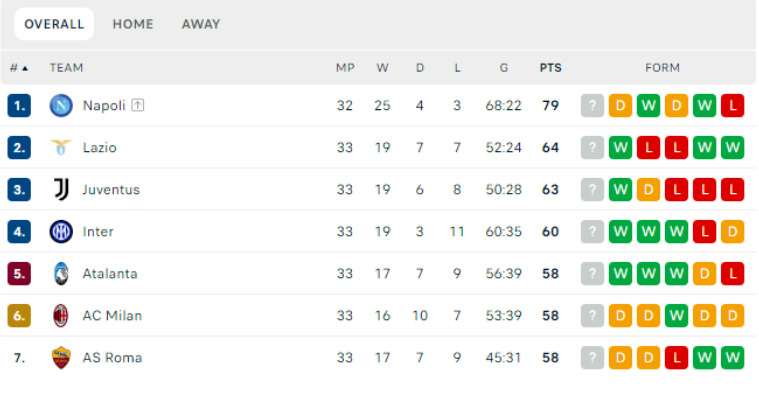The height and width of the screenshot is (399, 759).
Task: Open the AC Milan team name
Action: 112,316
